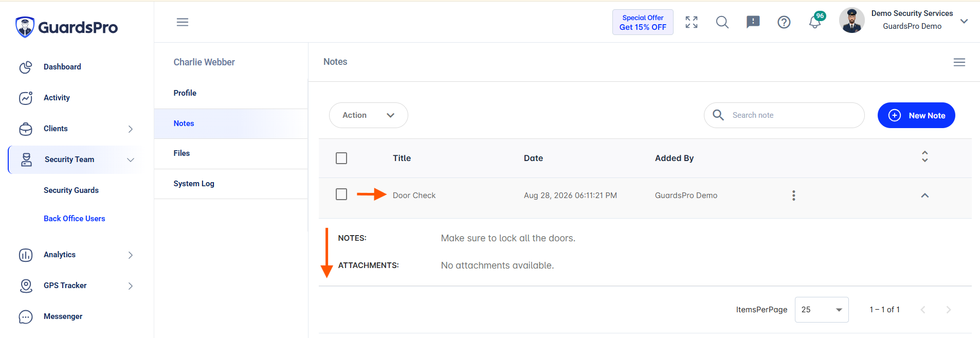
Task: Click the Search note input field
Action: [784, 115]
